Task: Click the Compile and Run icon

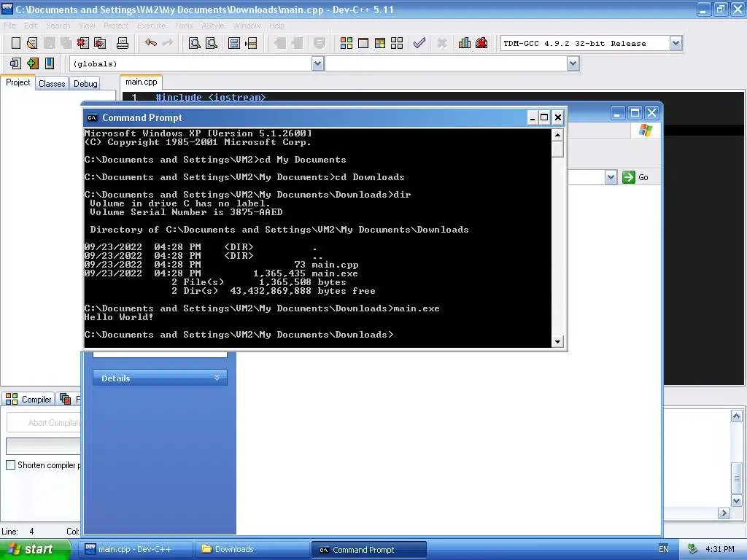Action: click(379, 43)
